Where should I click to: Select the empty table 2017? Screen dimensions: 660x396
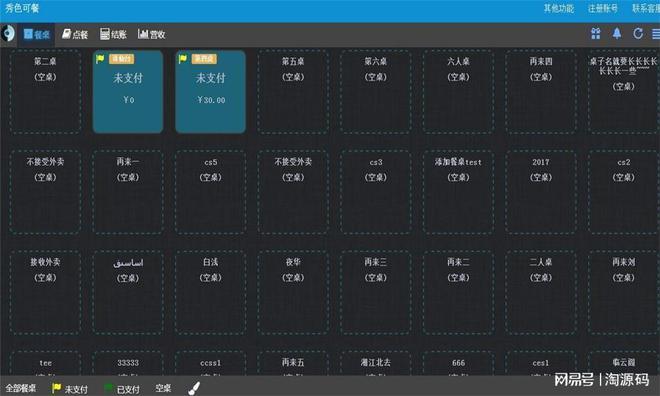(x=541, y=192)
